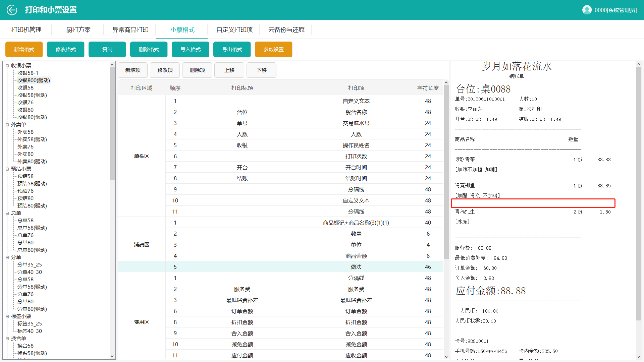Select the 商品金额 row
Viewport: 644px width, 362px height.
pyautogui.click(x=305, y=256)
